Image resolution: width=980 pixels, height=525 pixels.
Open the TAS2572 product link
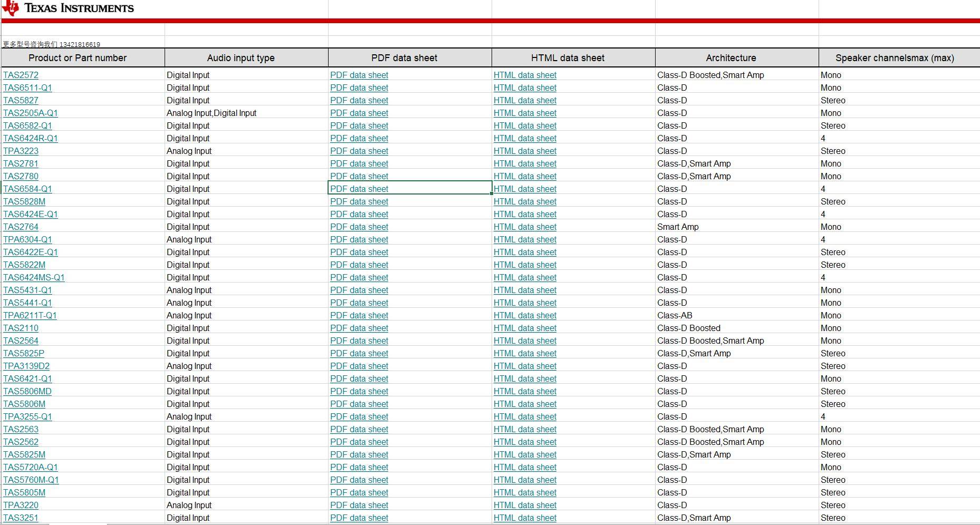(21, 75)
